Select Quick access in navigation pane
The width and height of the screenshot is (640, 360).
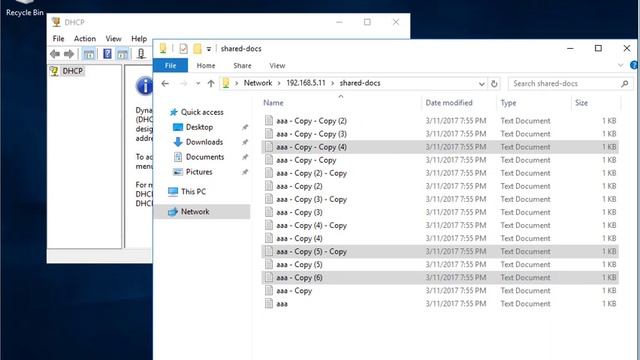point(202,112)
